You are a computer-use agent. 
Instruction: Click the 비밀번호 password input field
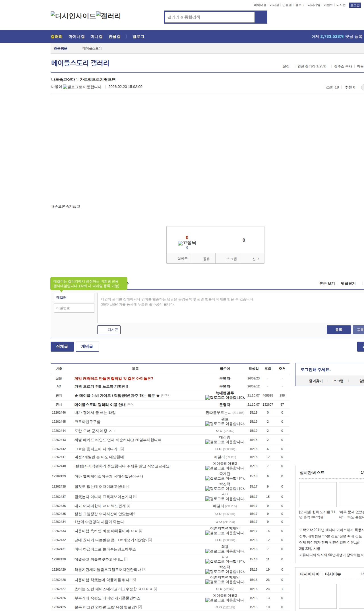coord(74,308)
